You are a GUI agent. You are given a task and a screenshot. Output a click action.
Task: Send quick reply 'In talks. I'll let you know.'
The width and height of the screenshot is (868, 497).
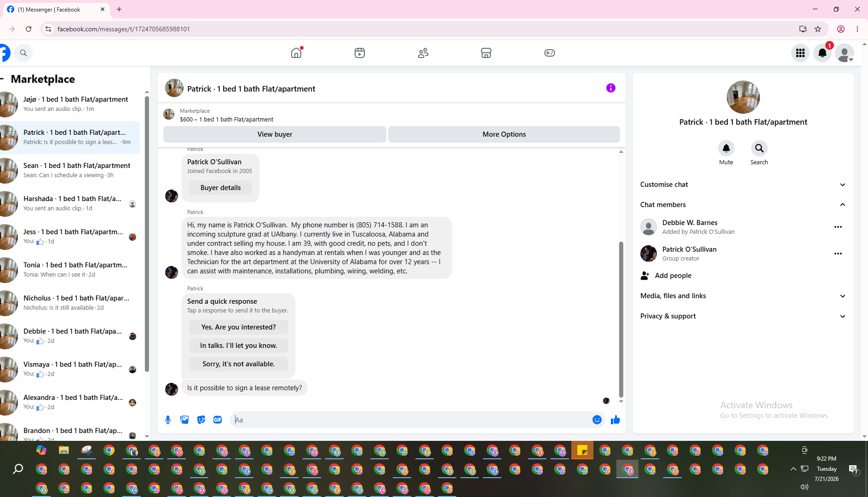[x=238, y=346]
